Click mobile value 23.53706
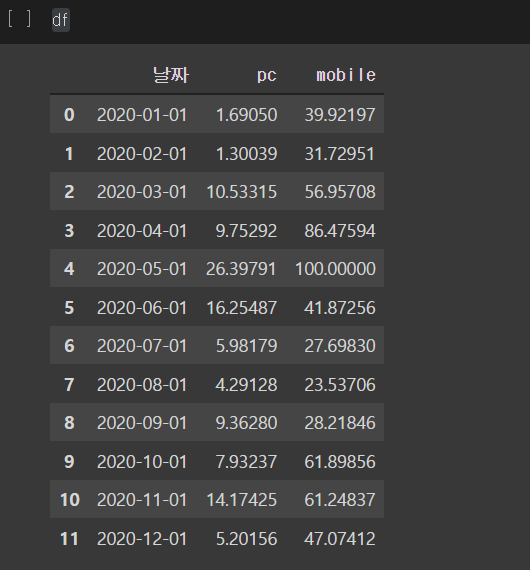Screen dimensions: 530x570 click(340, 385)
